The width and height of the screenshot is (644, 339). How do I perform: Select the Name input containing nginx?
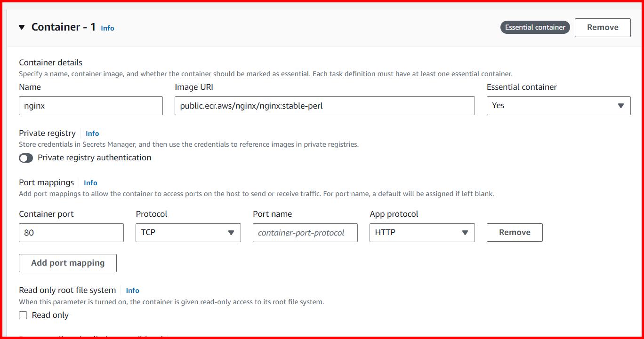(x=90, y=105)
